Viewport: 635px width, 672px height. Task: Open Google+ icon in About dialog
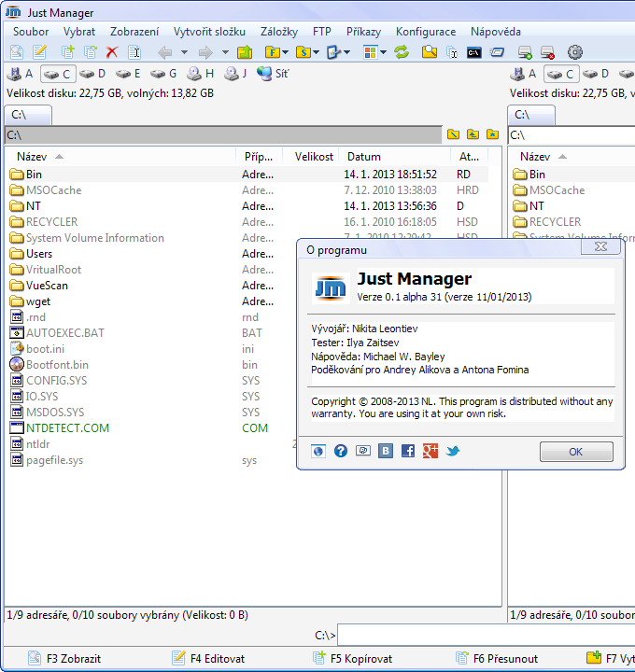tap(430, 451)
